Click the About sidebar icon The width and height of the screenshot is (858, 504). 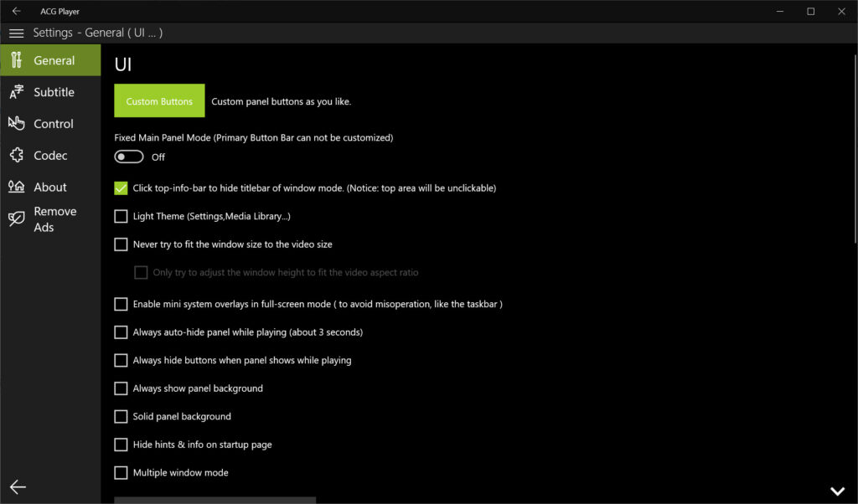point(17,187)
